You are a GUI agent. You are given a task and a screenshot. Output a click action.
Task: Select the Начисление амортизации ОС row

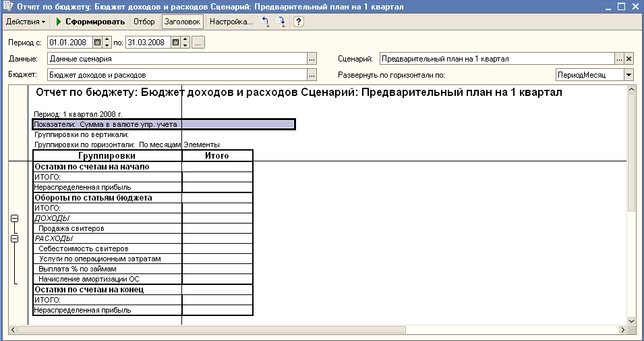coord(143,280)
